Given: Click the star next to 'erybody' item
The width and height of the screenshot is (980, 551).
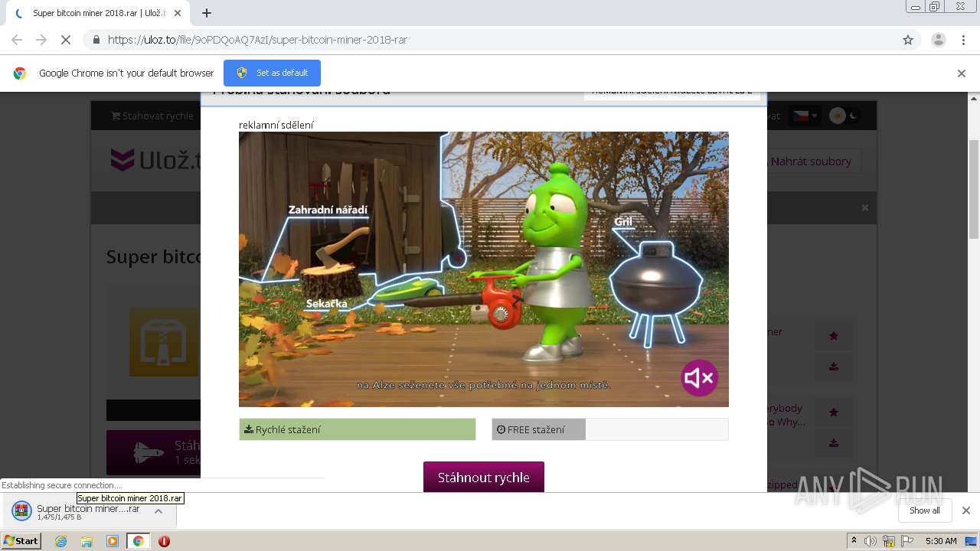Looking at the screenshot, I should tap(834, 412).
